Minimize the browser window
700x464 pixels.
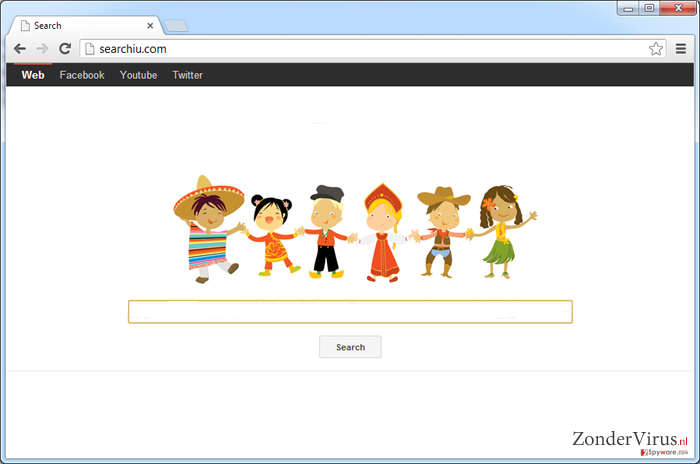pos(628,8)
